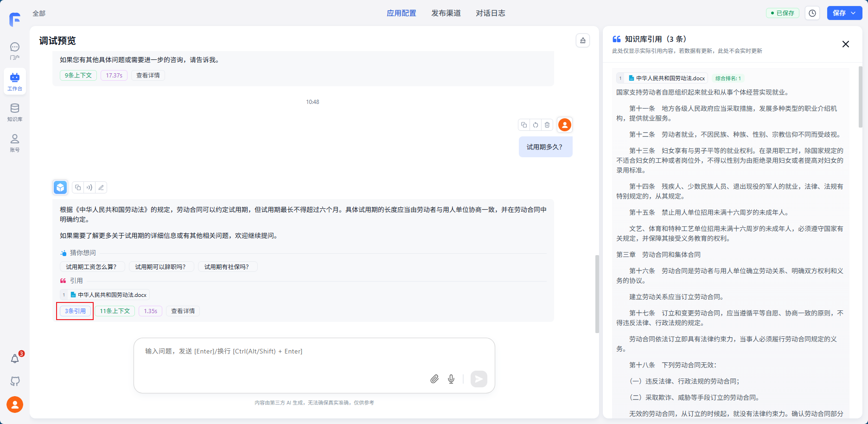The height and width of the screenshot is (424, 868).
Task: Click 查看详情 under the latest answer
Action: tap(183, 311)
